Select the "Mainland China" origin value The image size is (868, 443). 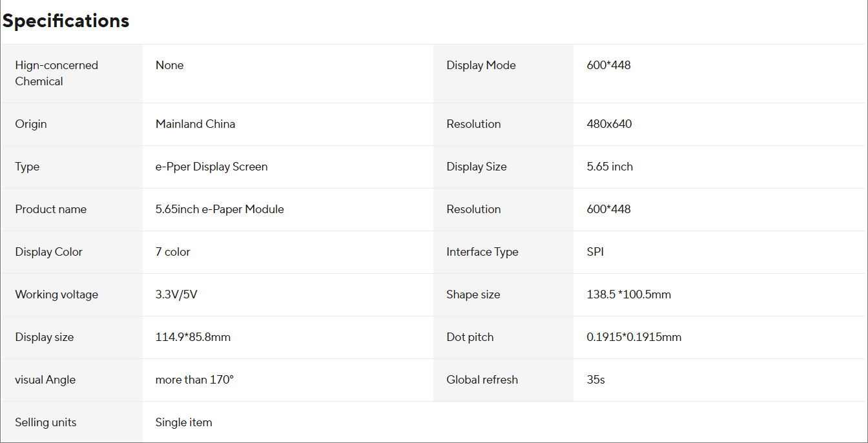pos(195,124)
